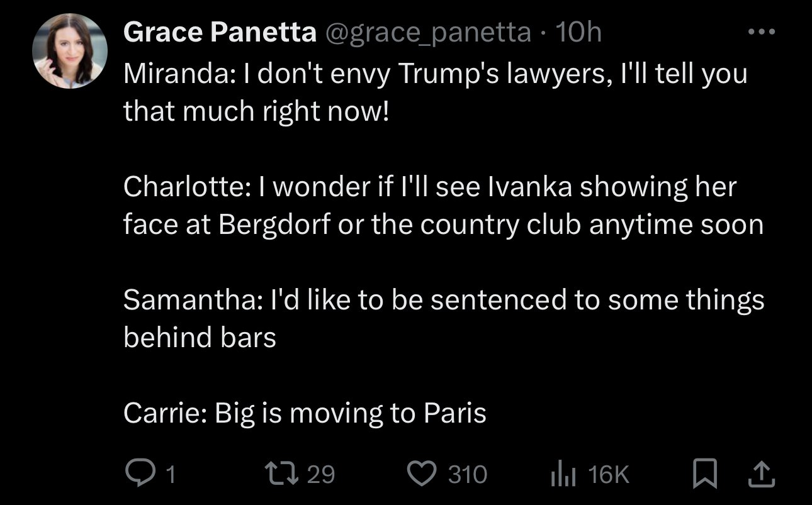This screenshot has width=812, height=505.
Task: Click the Carrie line about Paris
Action: pos(305,413)
